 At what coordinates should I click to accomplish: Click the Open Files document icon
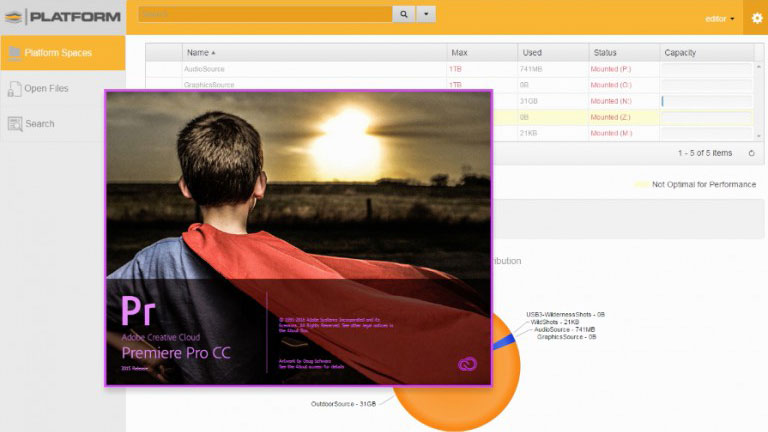[x=14, y=89]
